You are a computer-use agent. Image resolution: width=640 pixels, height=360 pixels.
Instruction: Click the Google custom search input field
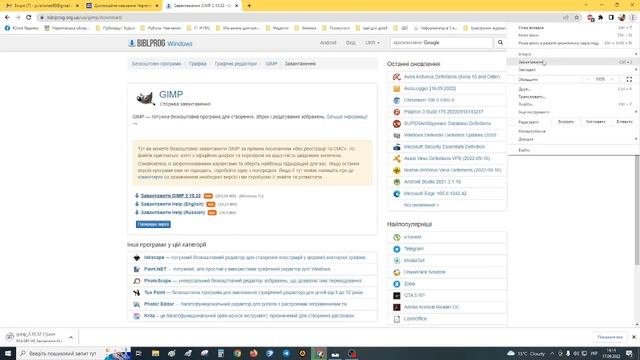tap(442, 42)
